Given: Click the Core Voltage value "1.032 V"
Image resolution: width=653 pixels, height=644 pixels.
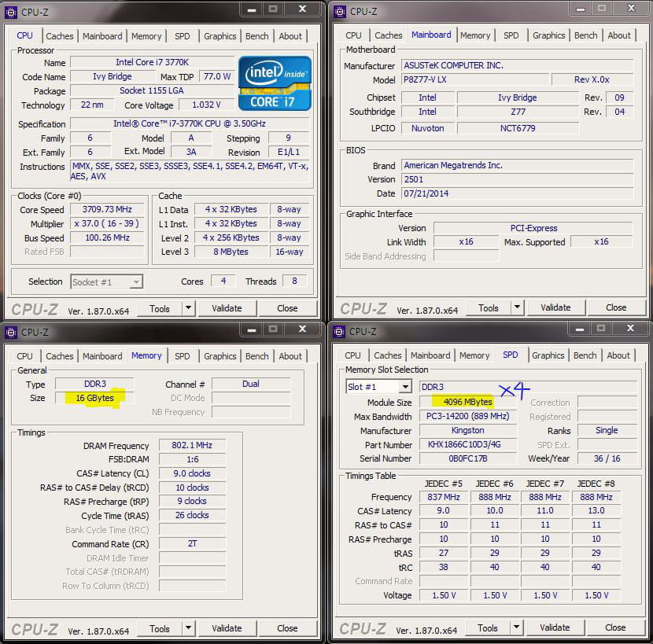Looking at the screenshot, I should pos(207,105).
